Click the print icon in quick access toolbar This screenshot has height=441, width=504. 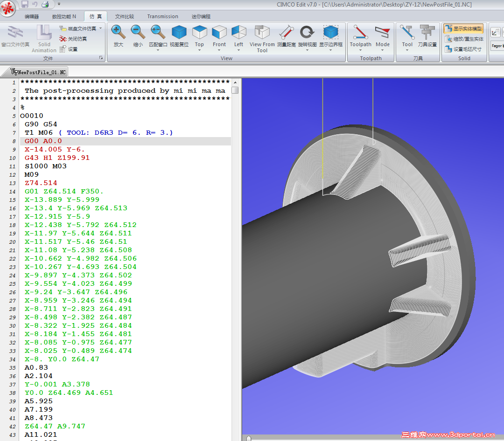45,5
